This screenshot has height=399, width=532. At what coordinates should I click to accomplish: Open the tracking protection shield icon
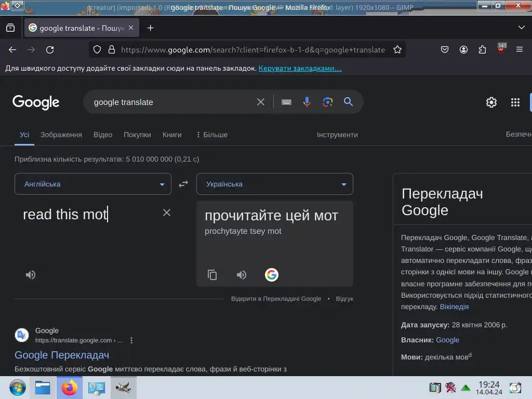97,49
